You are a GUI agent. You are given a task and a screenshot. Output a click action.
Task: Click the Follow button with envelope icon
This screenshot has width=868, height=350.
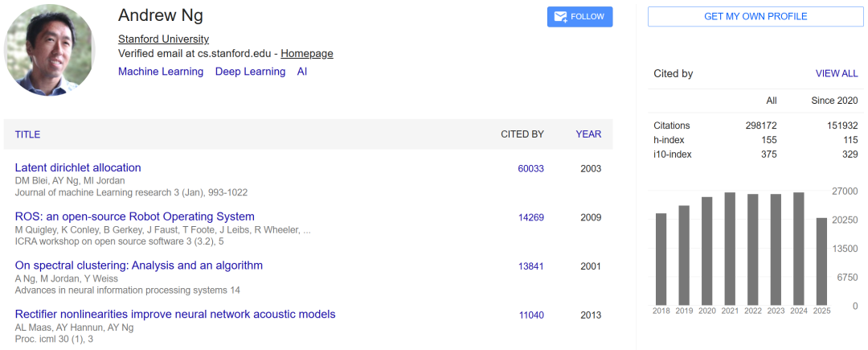tap(579, 17)
